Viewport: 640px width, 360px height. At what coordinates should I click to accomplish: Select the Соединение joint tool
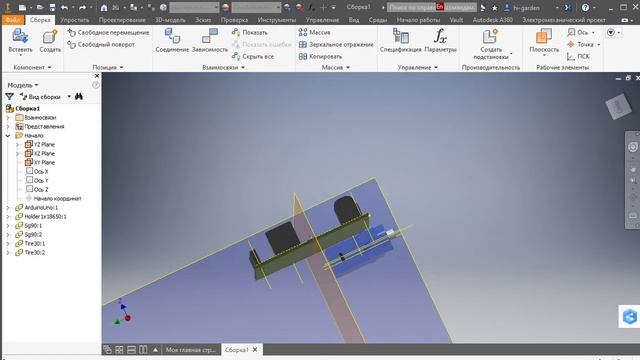tap(172, 40)
